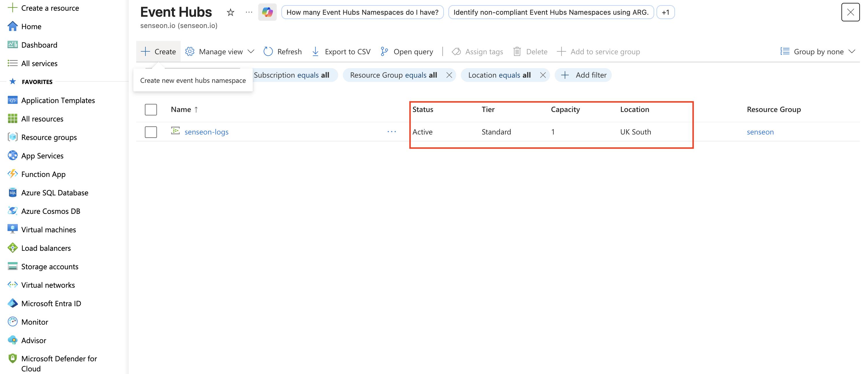Open row actions ellipsis for senseon-logs
Image resolution: width=868 pixels, height=374 pixels.
(x=392, y=131)
